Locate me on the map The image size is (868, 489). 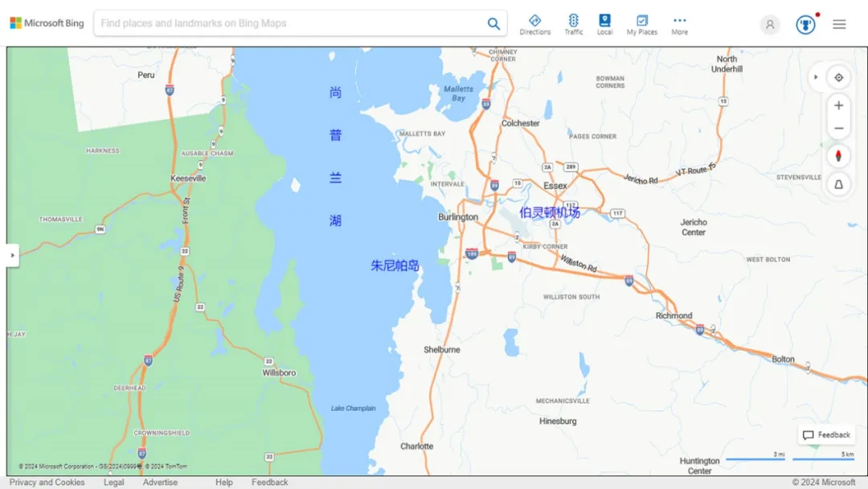click(x=838, y=77)
